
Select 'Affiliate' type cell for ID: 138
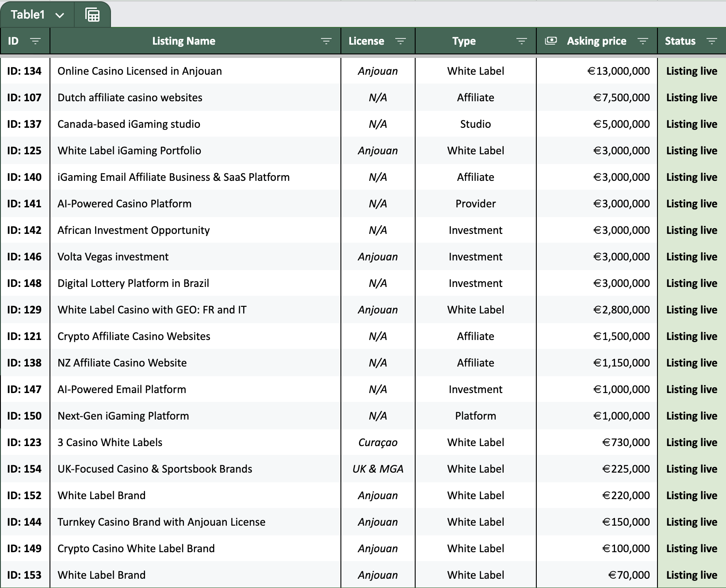(476, 363)
